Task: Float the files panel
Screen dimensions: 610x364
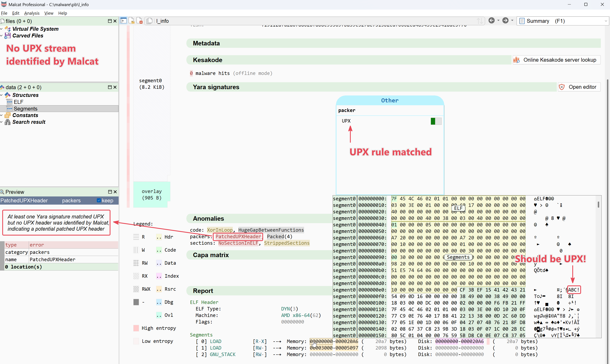Action: [110, 21]
